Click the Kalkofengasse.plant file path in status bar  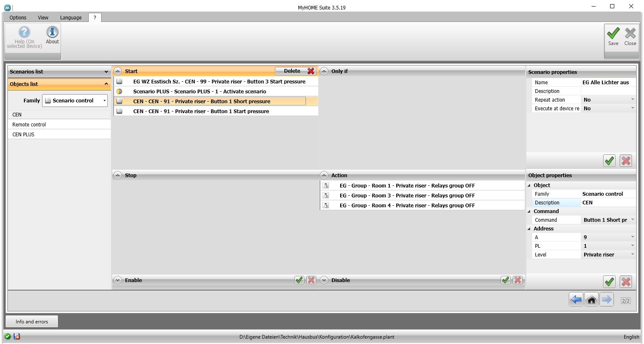(317, 337)
